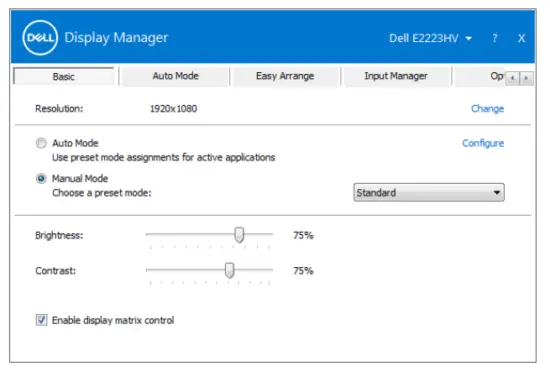Click 'Use preset mode assignments' description text

[163, 157]
